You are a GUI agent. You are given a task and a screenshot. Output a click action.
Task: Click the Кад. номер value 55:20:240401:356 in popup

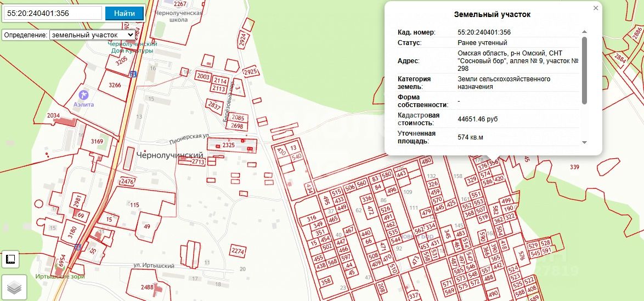[484, 32]
